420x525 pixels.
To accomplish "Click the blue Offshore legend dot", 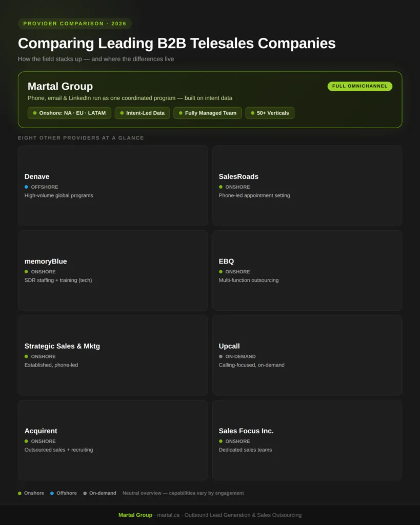I will [x=52, y=493].
